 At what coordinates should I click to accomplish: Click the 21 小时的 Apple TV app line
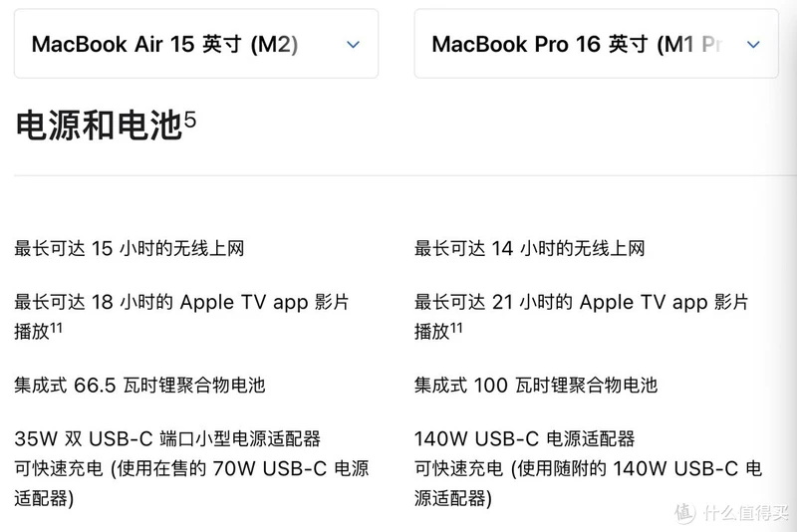click(582, 302)
